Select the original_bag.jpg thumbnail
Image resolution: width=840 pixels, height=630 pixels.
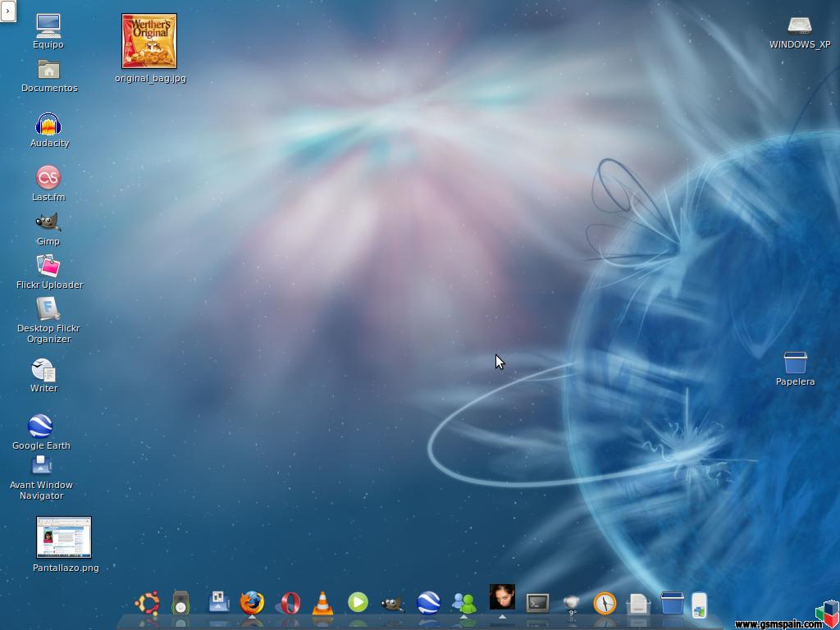tap(149, 41)
